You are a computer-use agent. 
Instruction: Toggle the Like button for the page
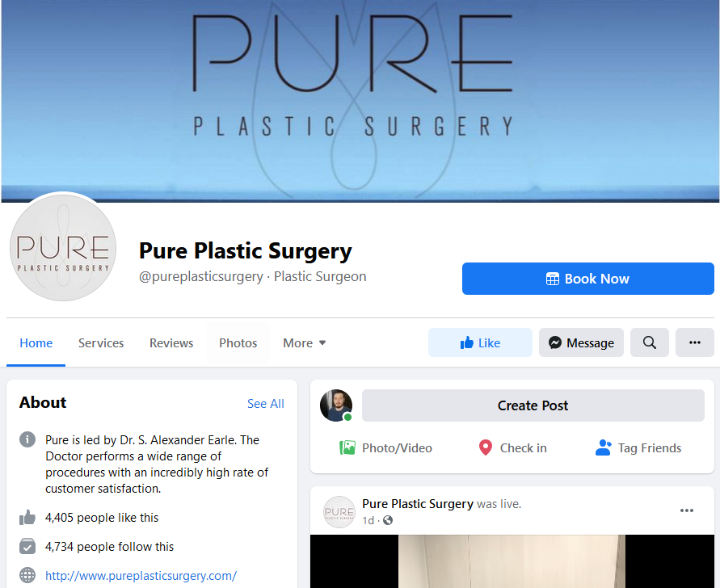(480, 342)
